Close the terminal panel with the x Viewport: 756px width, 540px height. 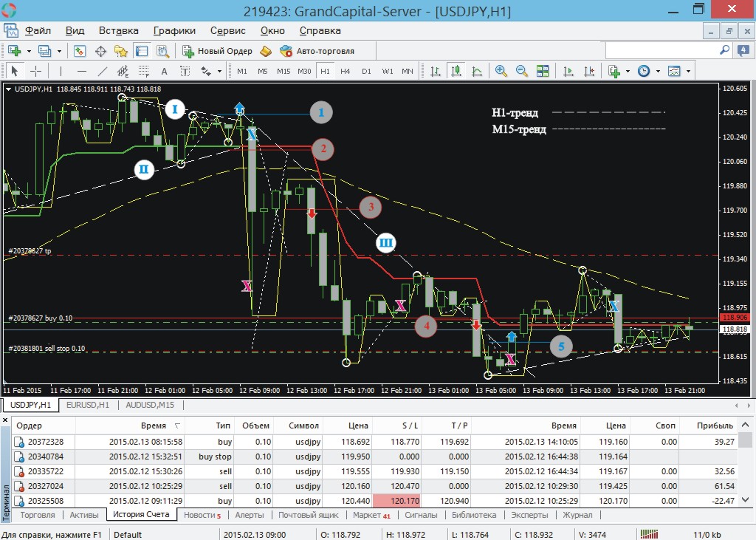click(x=5, y=420)
